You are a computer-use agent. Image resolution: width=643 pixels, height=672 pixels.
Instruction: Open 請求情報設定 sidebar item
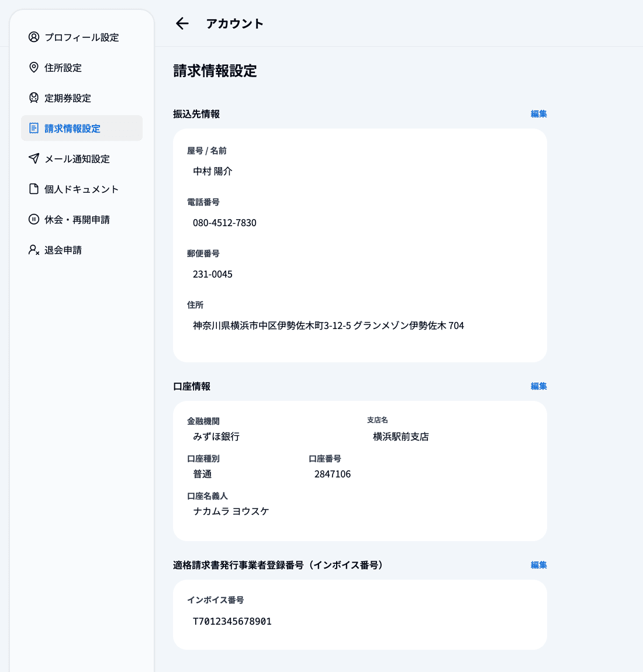point(82,128)
